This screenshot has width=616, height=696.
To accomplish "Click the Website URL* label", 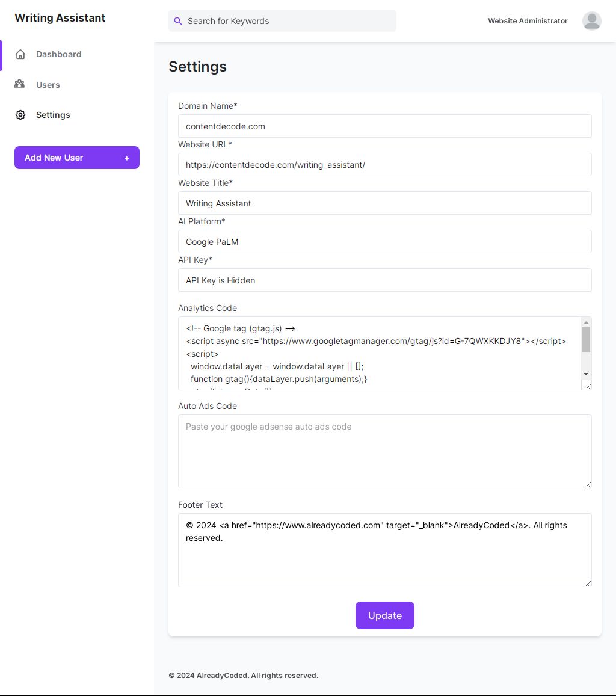I will [205, 144].
